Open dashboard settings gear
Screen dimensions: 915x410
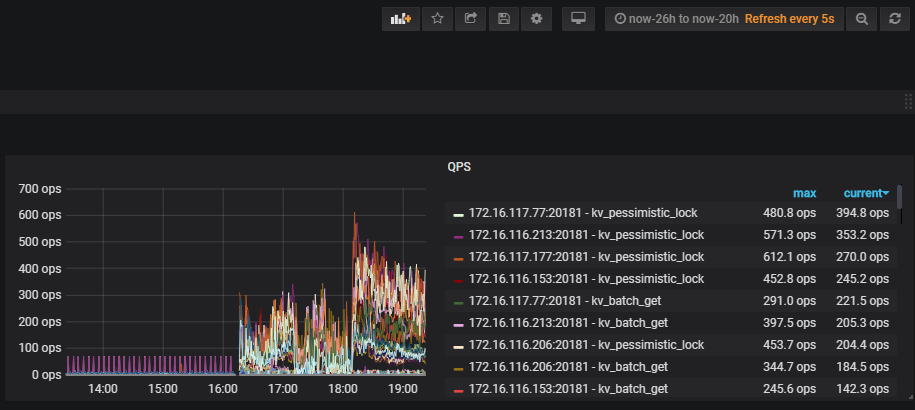coord(537,19)
